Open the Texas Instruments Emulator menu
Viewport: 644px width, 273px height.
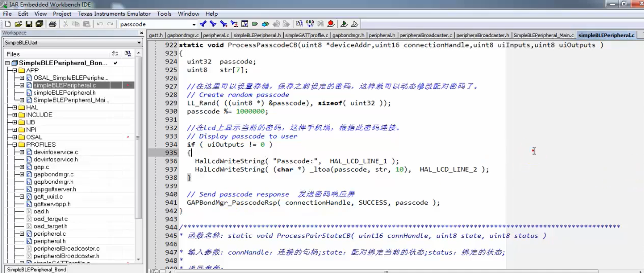(114, 14)
